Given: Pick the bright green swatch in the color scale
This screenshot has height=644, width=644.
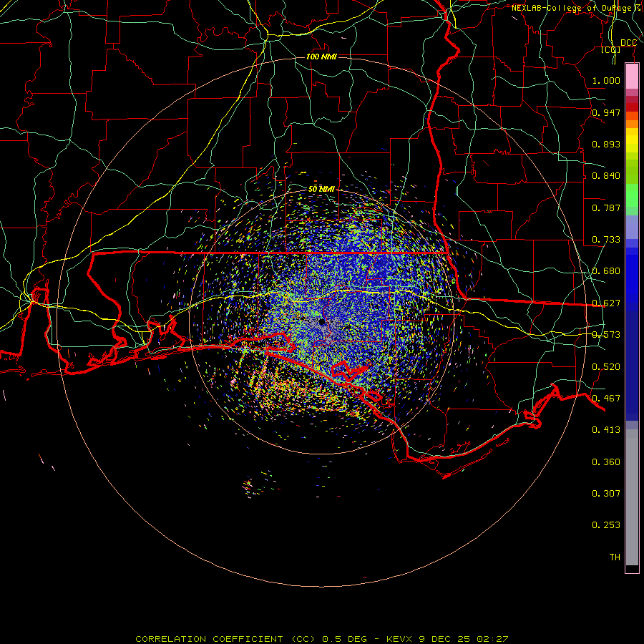Looking at the screenshot, I should pyautogui.click(x=632, y=195).
